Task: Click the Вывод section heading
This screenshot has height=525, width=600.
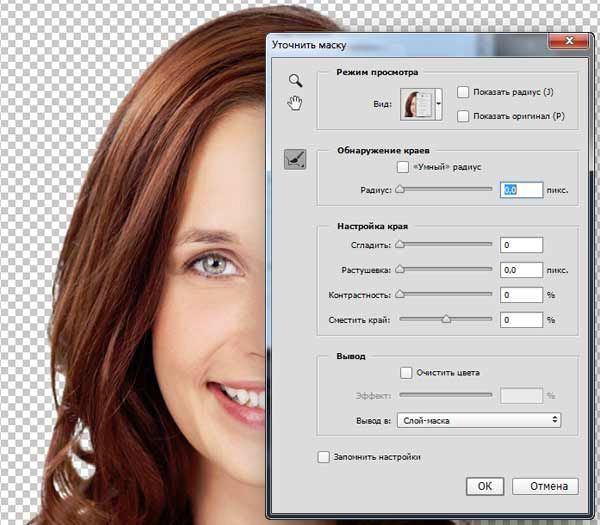Action: pos(351,356)
